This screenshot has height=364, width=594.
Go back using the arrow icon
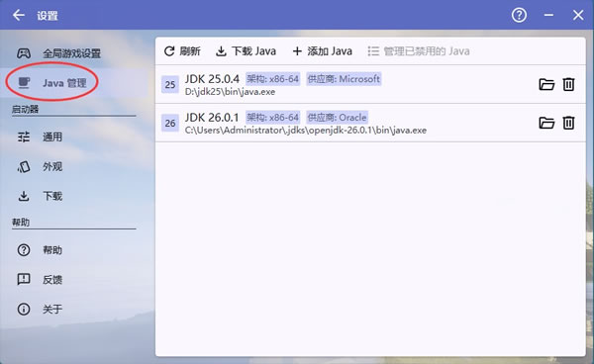(x=18, y=15)
